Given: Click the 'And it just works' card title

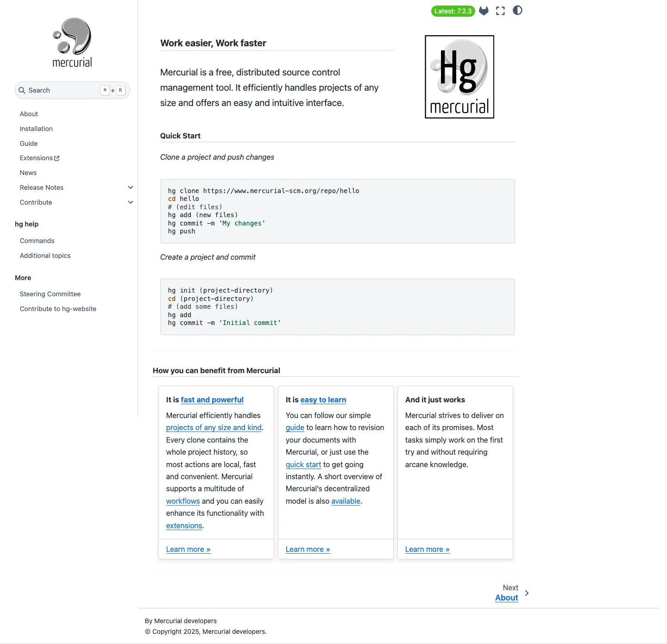Looking at the screenshot, I should click(435, 400).
